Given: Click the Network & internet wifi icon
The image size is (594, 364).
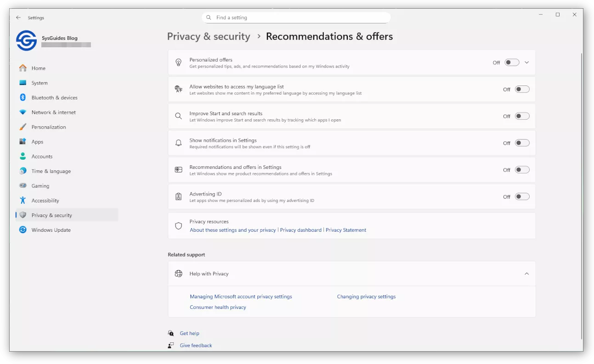Looking at the screenshot, I should 23,112.
